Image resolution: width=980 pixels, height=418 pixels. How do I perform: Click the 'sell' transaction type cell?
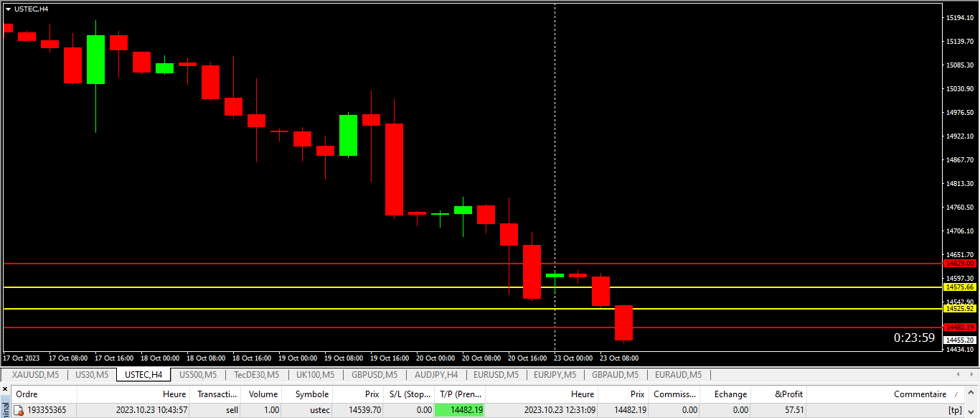231,410
